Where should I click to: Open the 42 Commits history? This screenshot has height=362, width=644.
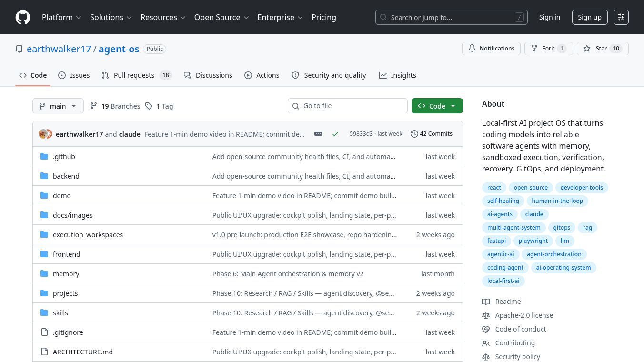[432, 134]
